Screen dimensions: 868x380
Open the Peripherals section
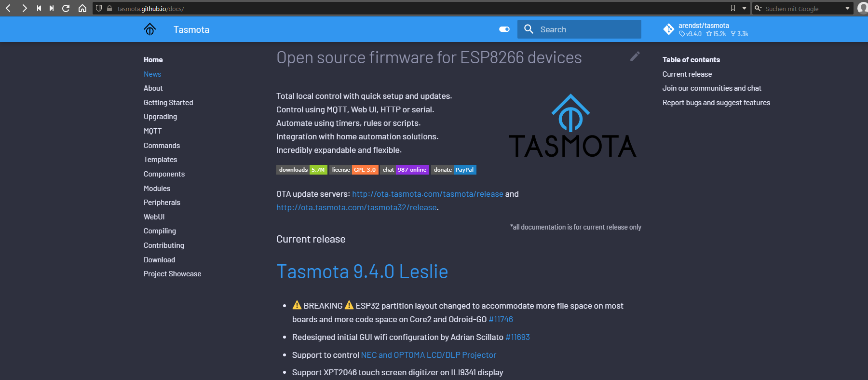click(162, 203)
